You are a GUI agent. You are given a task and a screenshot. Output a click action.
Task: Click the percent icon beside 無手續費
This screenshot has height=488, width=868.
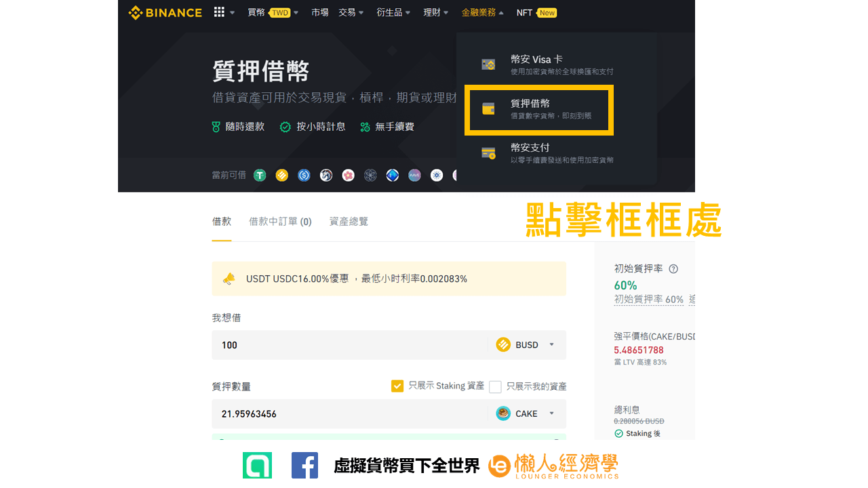click(x=365, y=127)
